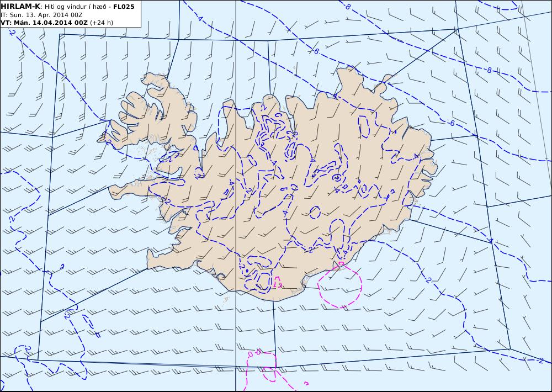Image resolution: width=552 pixels, height=392 pixels.
Task: Click the "IT: Sun. 13. Apr. 2014 00Z" line
Action: pos(41,15)
